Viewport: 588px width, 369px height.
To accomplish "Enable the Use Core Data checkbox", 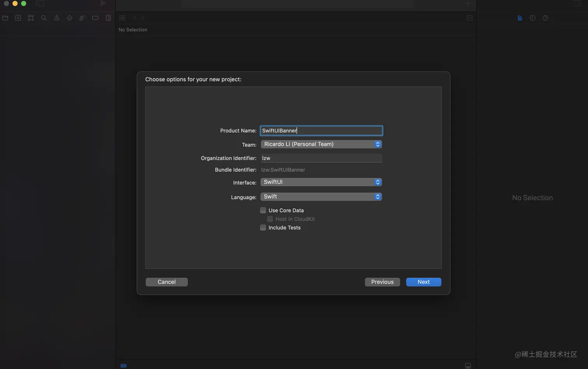I will point(263,210).
